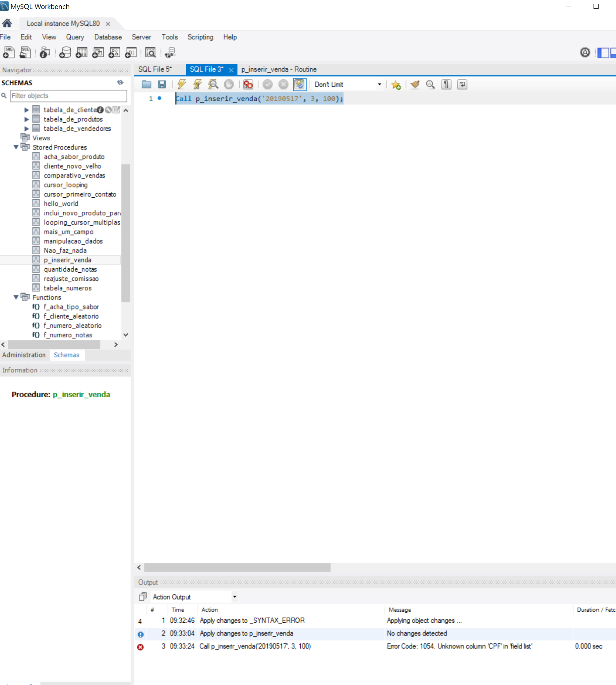This screenshot has height=685, width=616.
Task: Create a new SQL tab icon
Action: pyautogui.click(x=8, y=53)
